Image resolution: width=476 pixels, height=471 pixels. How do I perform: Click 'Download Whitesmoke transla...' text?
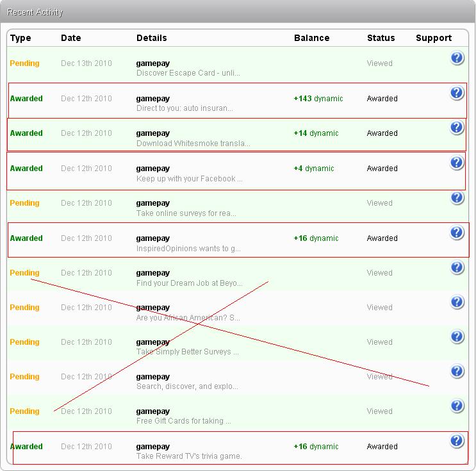click(x=193, y=144)
